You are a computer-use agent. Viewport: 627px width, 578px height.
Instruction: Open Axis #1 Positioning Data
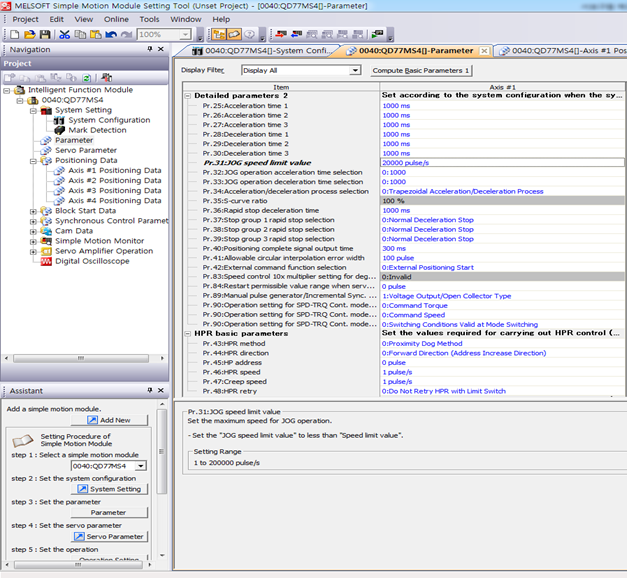115,170
